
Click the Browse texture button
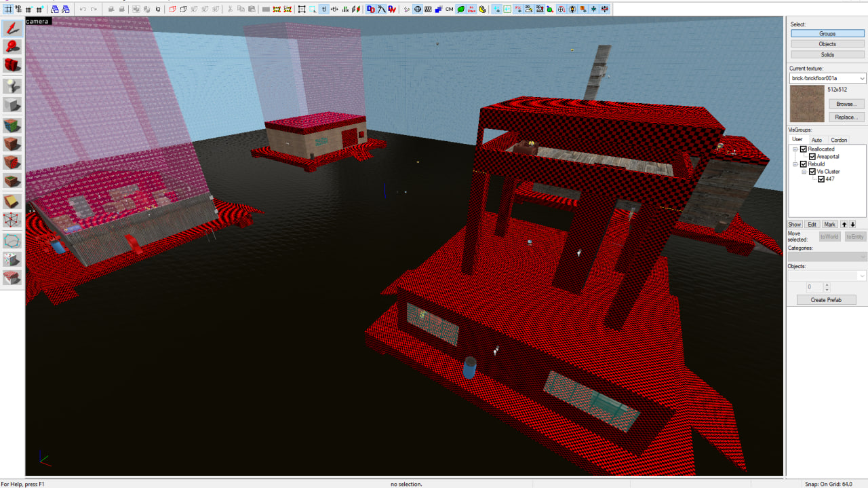coord(846,104)
